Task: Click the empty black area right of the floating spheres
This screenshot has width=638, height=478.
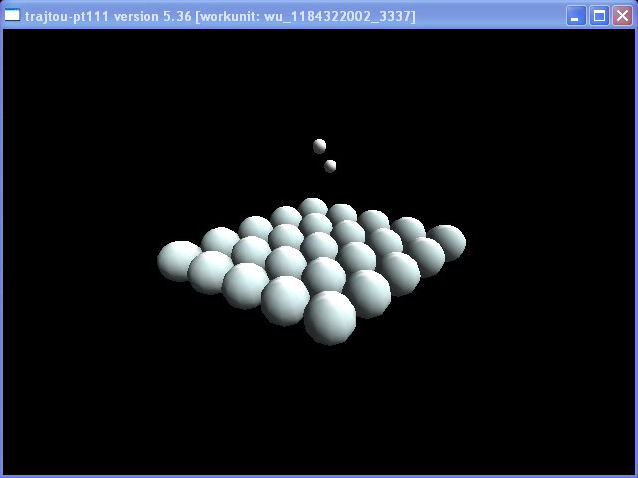Action: [x=480, y=150]
